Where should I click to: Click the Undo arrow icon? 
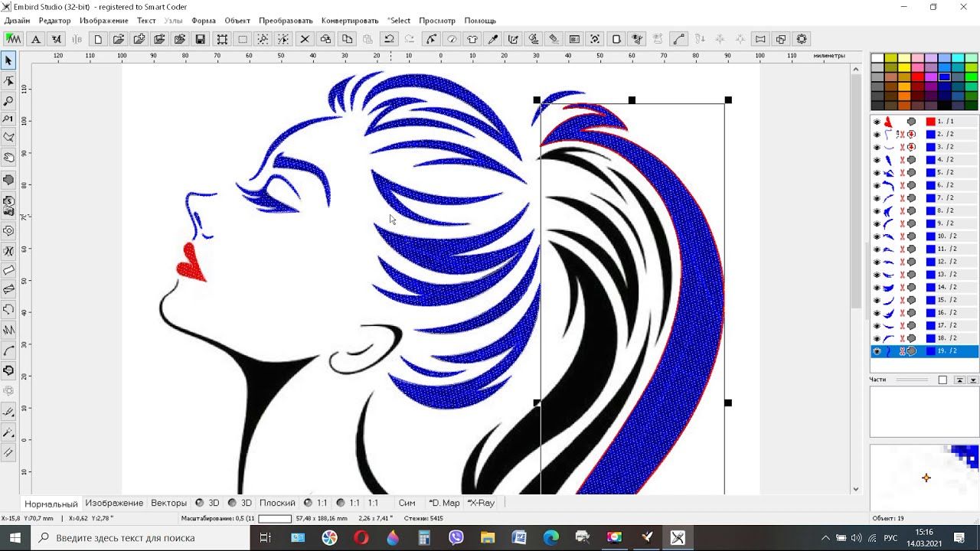[x=389, y=39]
